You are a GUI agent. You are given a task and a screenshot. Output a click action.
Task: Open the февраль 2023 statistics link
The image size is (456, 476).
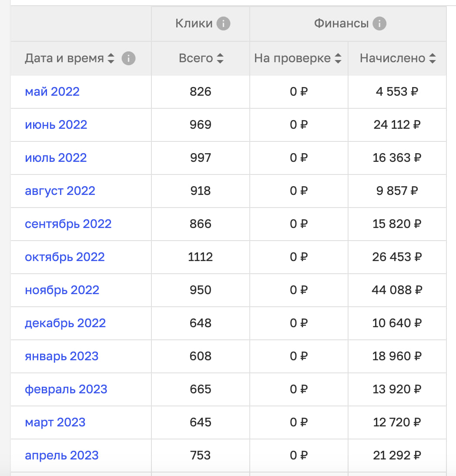[x=66, y=389]
